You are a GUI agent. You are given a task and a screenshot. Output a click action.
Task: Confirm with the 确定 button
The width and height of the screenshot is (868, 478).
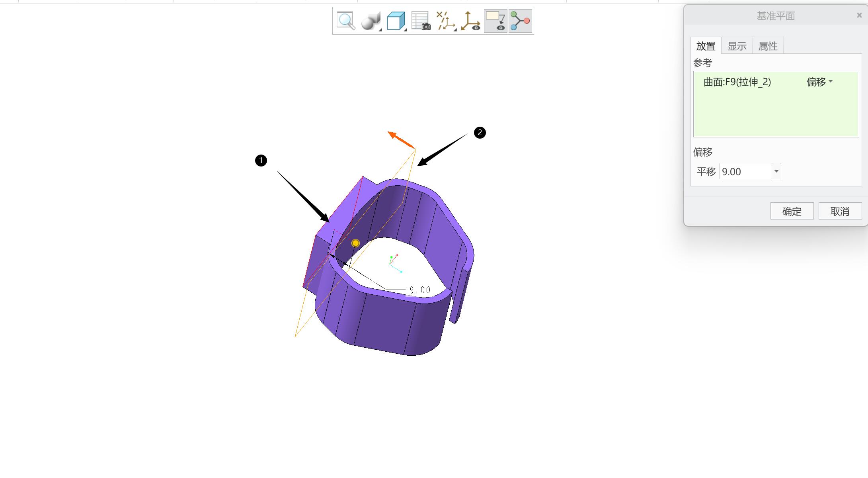(792, 211)
